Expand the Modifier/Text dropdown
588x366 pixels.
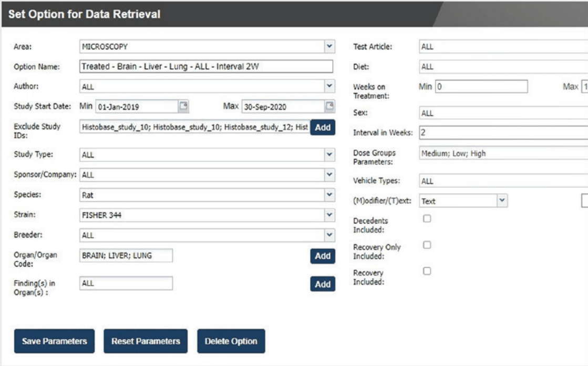coord(502,200)
